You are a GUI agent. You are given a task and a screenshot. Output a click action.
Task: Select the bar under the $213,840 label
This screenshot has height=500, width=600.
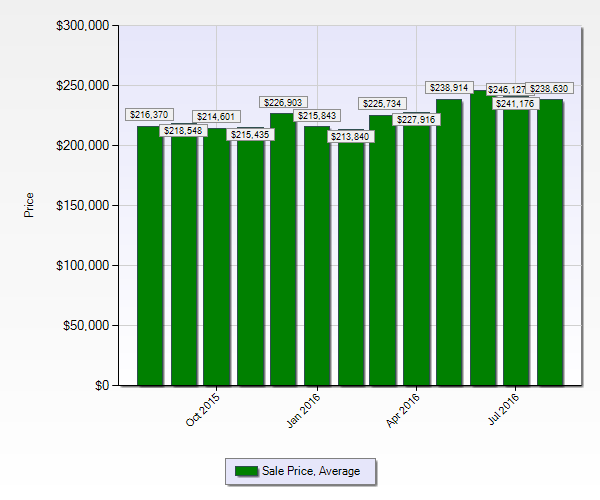(x=351, y=257)
